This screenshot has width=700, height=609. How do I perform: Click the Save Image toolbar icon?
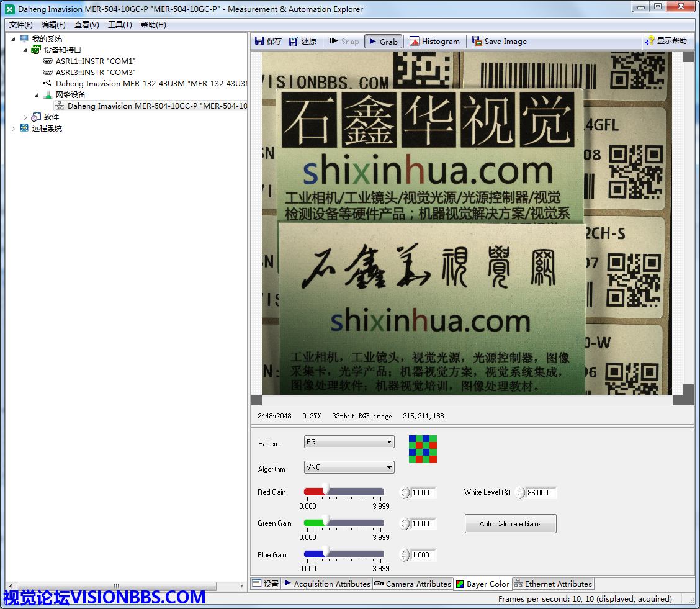click(477, 42)
